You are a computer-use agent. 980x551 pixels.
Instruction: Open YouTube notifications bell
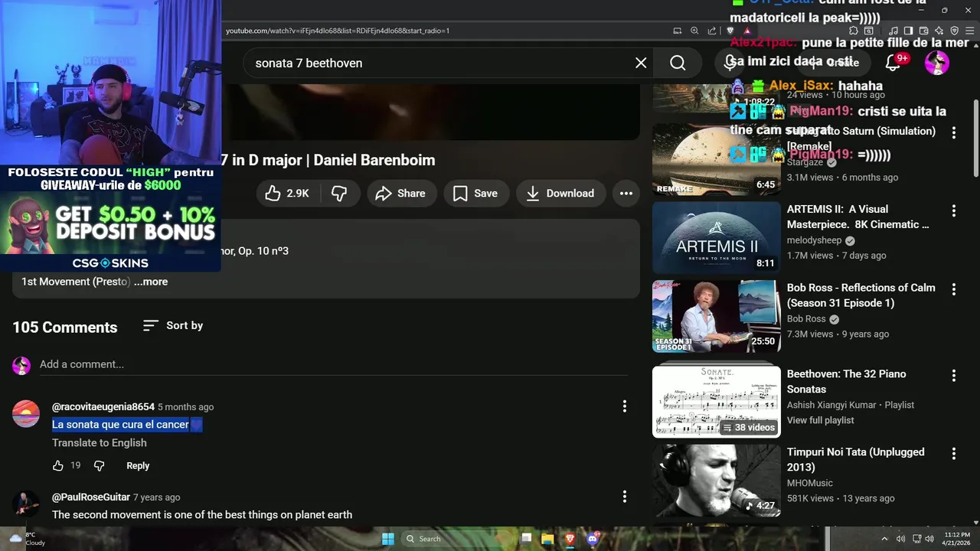coord(893,63)
